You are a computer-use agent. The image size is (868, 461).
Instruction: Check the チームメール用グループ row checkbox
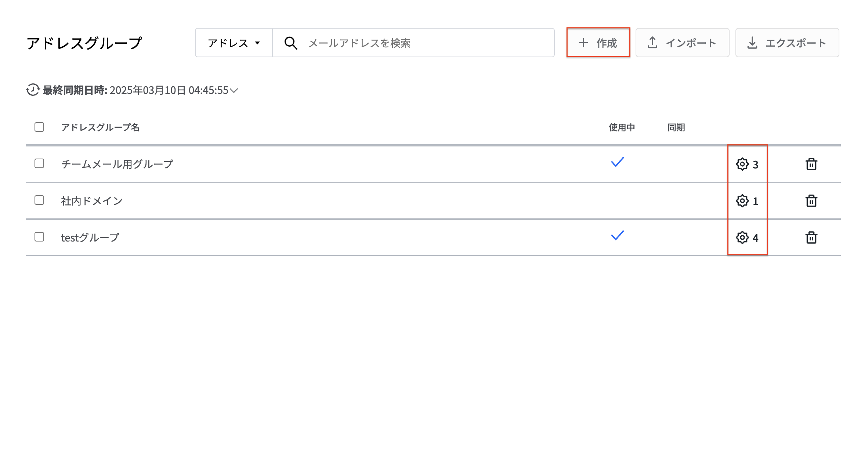pos(39,163)
